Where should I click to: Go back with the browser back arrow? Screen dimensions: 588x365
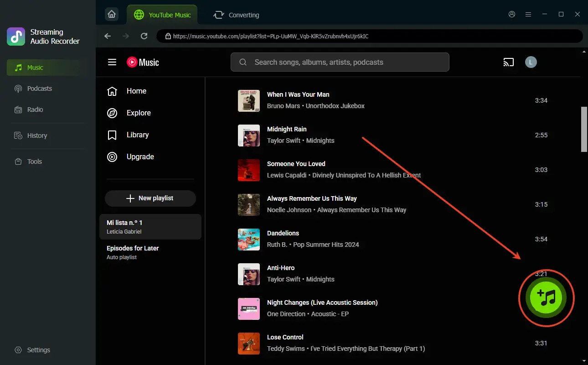[108, 36]
